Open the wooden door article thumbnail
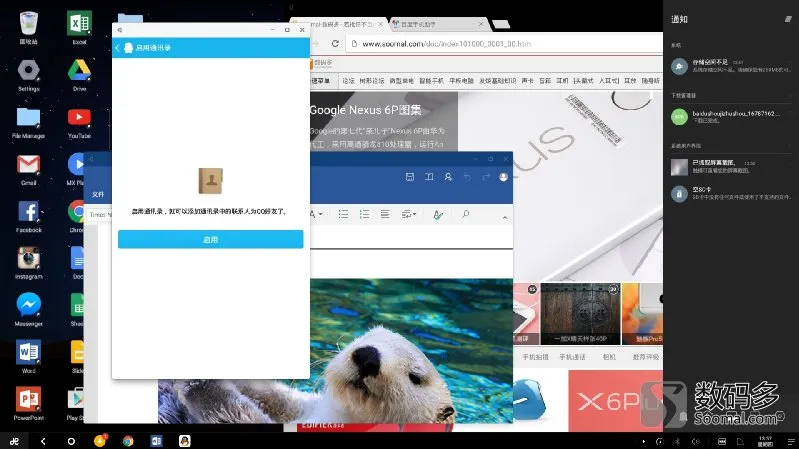 [x=580, y=313]
